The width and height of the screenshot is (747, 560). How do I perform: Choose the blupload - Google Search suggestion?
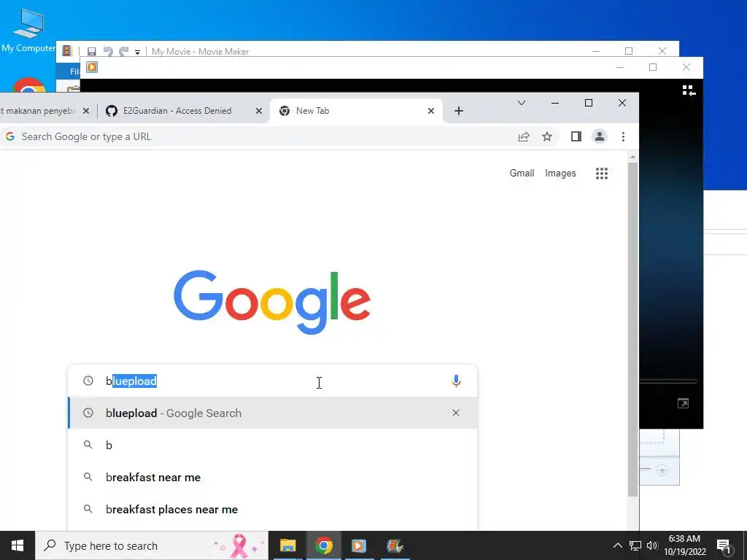pos(273,413)
